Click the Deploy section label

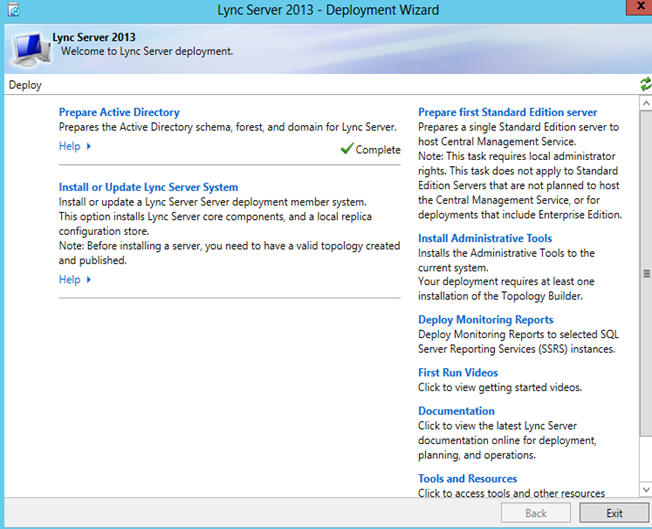click(x=25, y=85)
